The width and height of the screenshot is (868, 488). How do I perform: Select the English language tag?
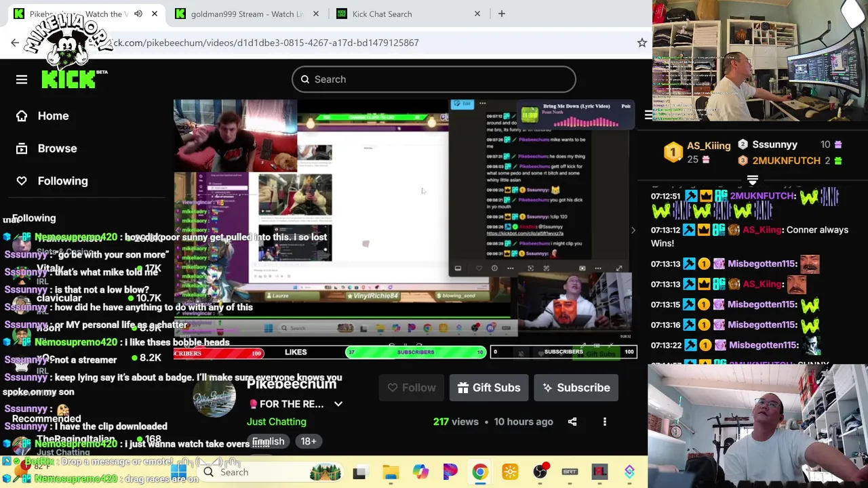(269, 441)
